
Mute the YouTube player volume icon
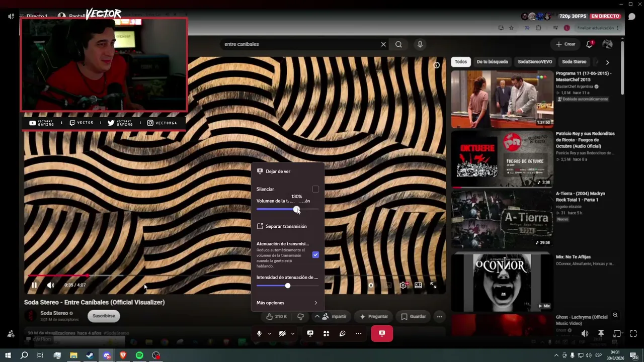pyautogui.click(x=50, y=285)
